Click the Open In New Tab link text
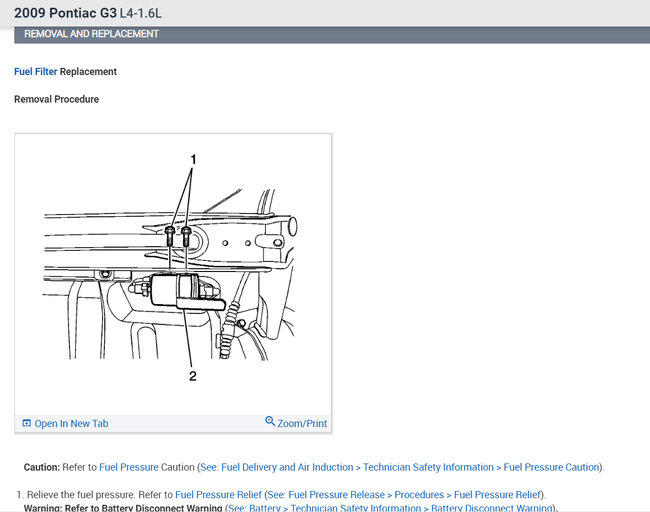Screen dimensions: 650x512 click(x=71, y=423)
